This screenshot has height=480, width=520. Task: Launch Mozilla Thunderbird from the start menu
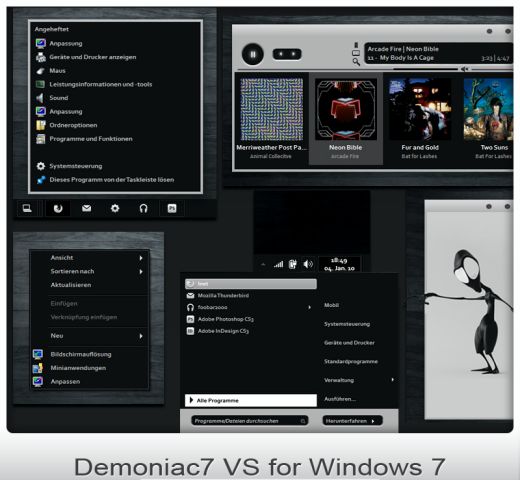pyautogui.click(x=223, y=296)
